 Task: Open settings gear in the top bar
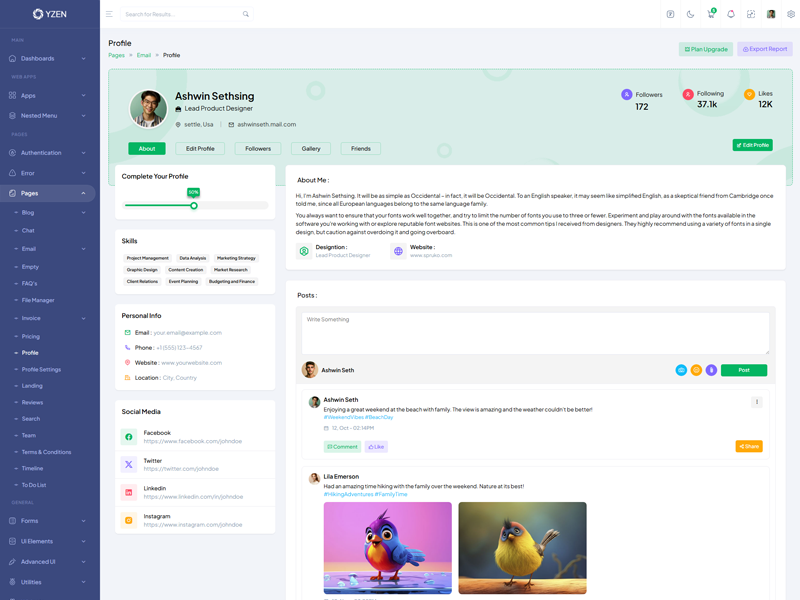coord(791,14)
